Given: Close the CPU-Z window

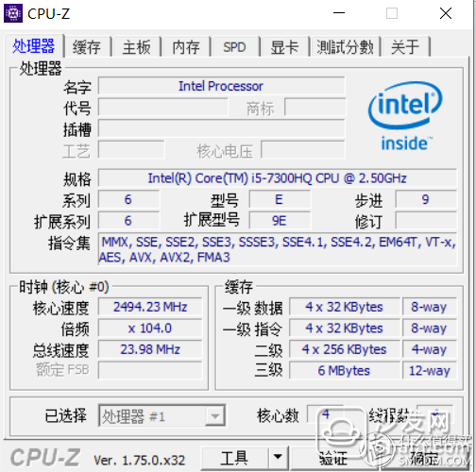Looking at the screenshot, I should [446, 13].
